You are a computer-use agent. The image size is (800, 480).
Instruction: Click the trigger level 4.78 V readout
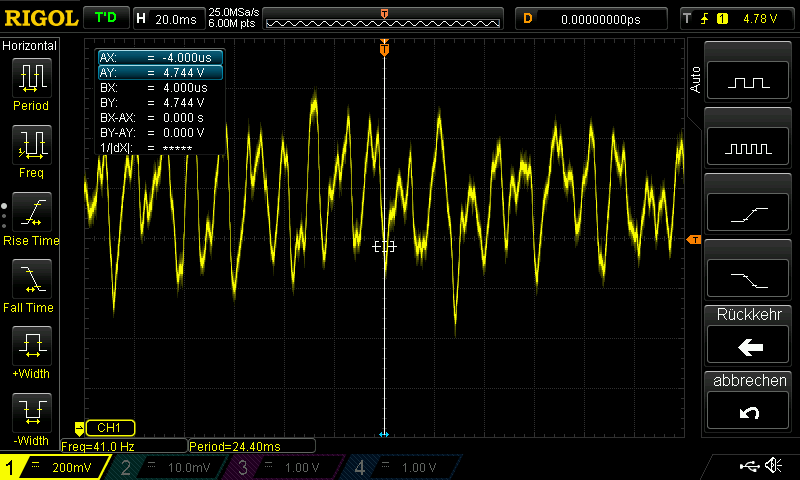(760, 19)
